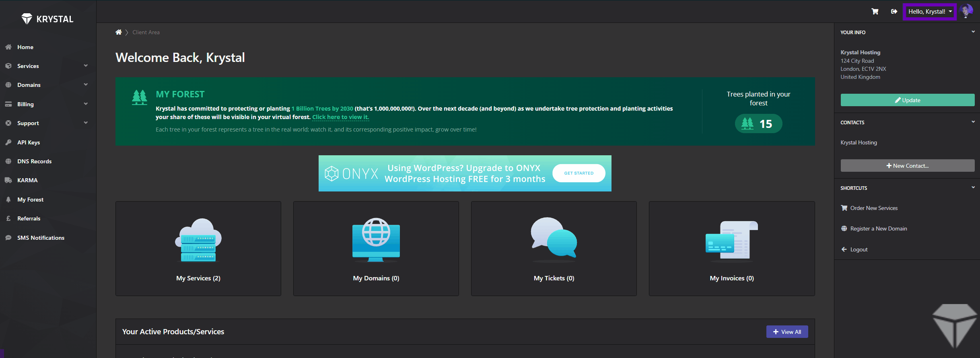
Task: Open the My Invoices (0) card
Action: (x=732, y=249)
